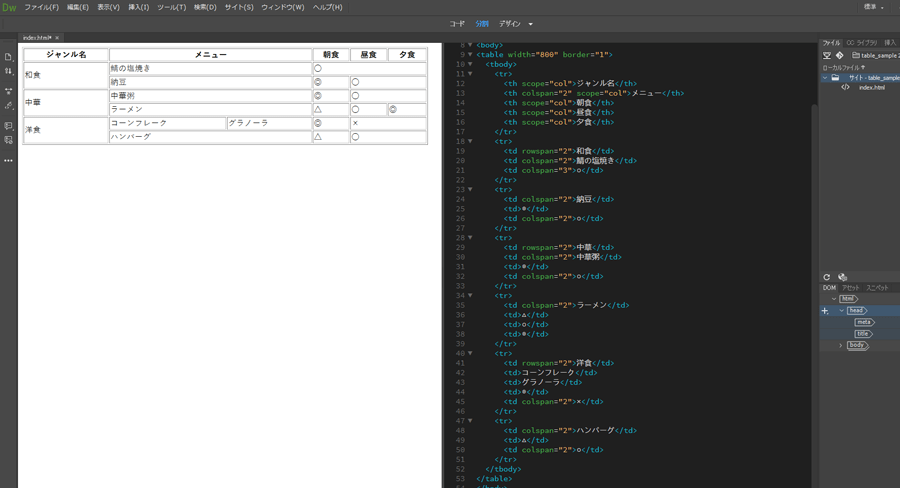This screenshot has width=900, height=488.
Task: Select index.html in the Files panel
Action: click(x=871, y=87)
